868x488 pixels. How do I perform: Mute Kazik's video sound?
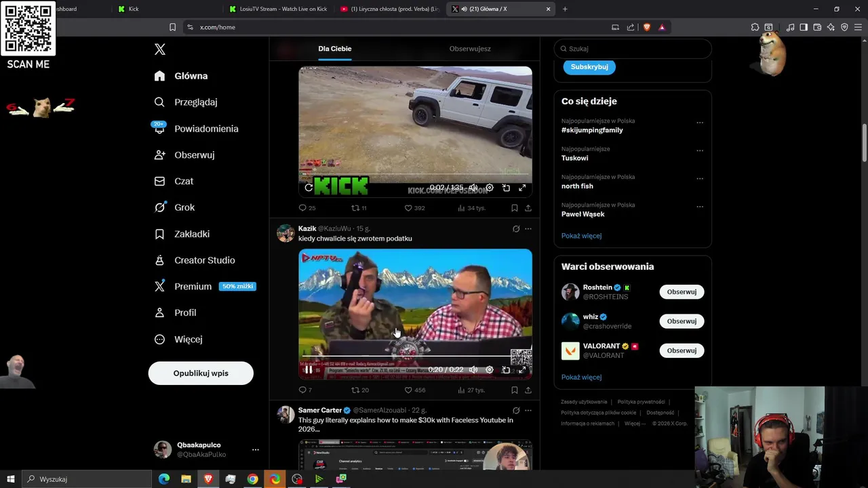coord(473,370)
